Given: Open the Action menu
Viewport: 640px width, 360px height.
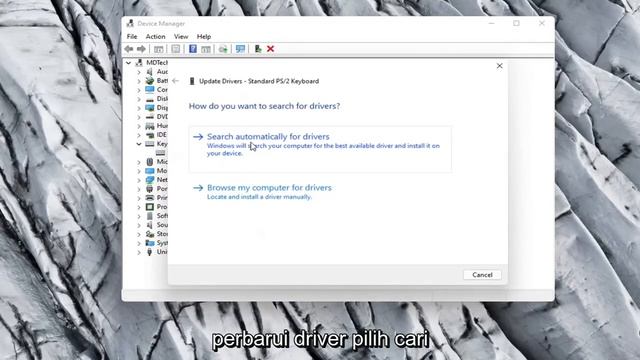Looking at the screenshot, I should (156, 37).
